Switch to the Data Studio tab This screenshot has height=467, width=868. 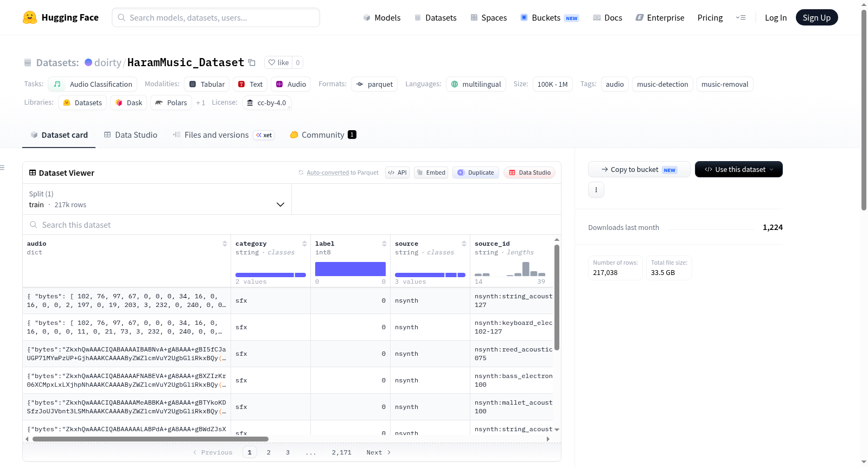click(130, 135)
